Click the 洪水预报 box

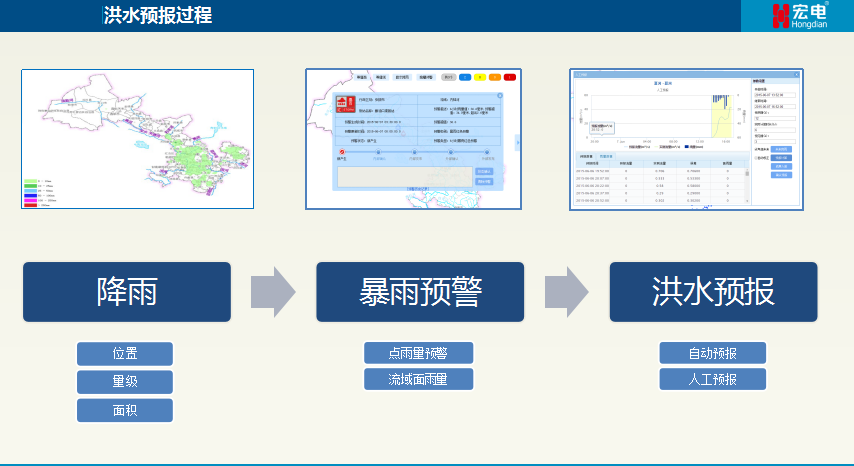[713, 292]
